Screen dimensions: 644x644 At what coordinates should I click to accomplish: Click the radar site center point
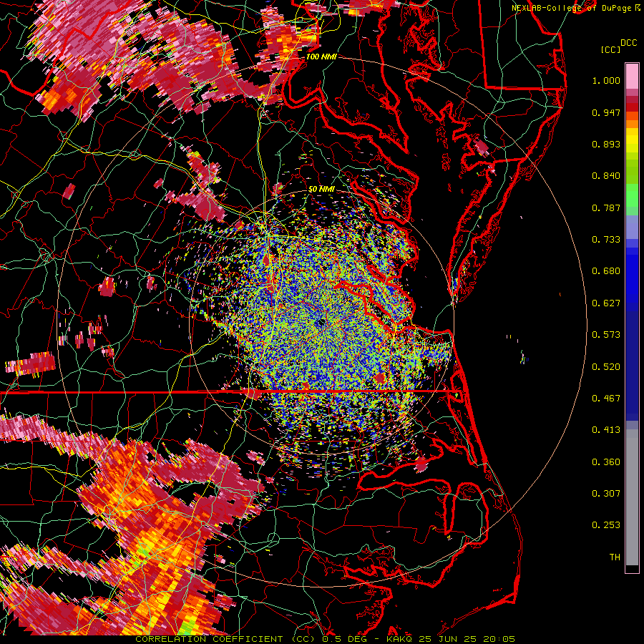coord(321,323)
